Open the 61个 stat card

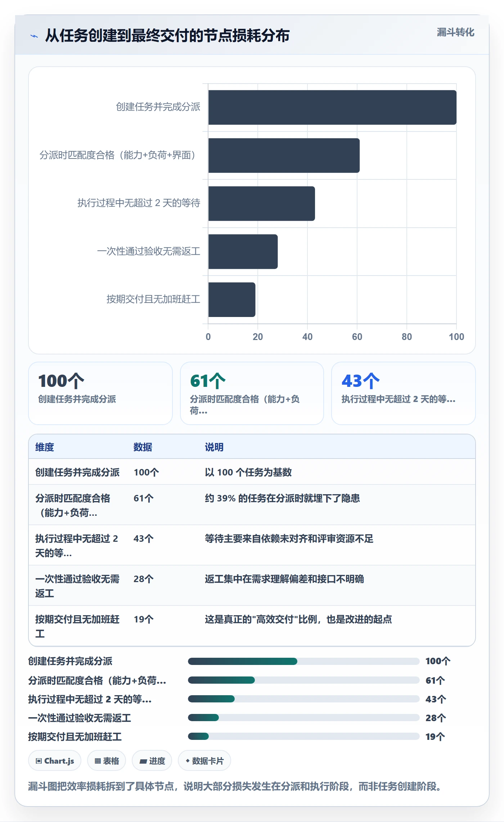coord(252,393)
